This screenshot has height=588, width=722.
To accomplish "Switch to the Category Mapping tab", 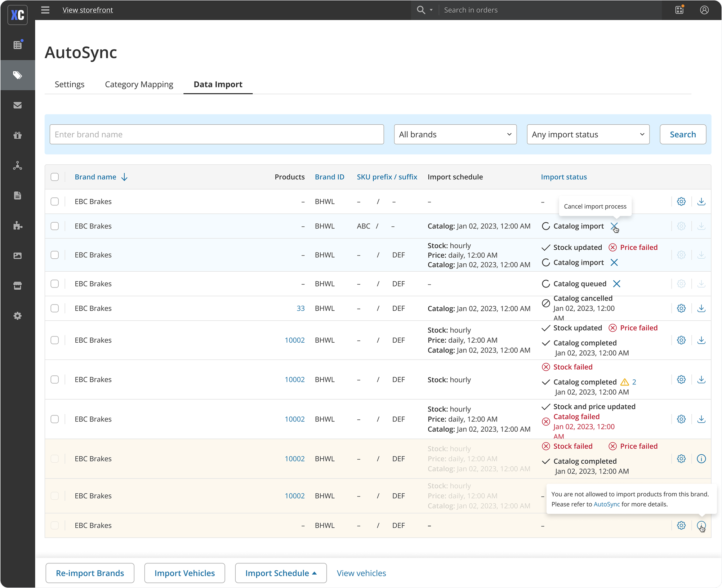I will [x=139, y=84].
